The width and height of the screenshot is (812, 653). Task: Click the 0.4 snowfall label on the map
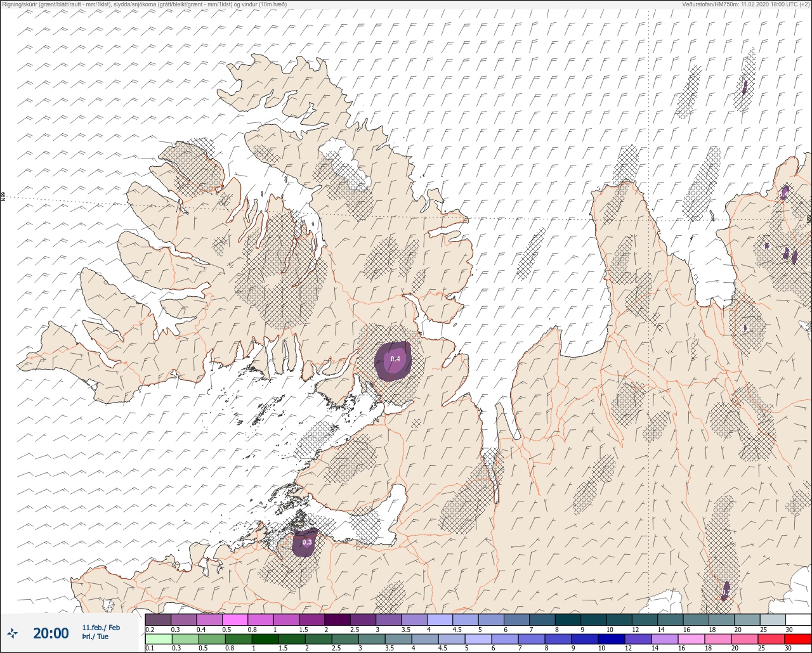395,359
